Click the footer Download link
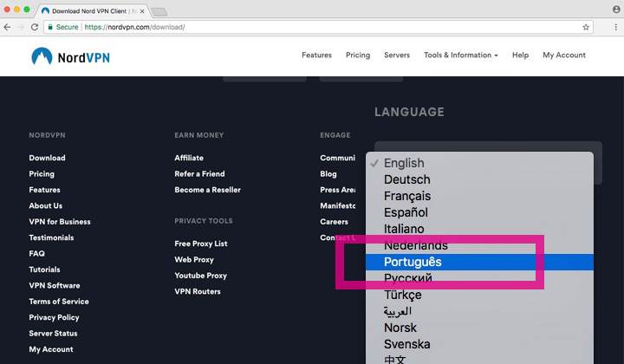Viewport: 624px width, 364px height. (x=47, y=158)
